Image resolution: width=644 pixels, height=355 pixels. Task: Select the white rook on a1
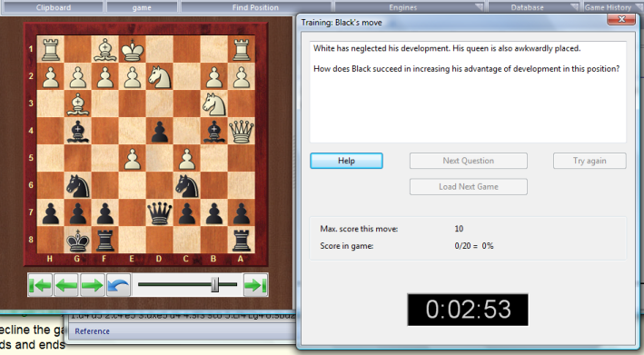[x=241, y=49]
